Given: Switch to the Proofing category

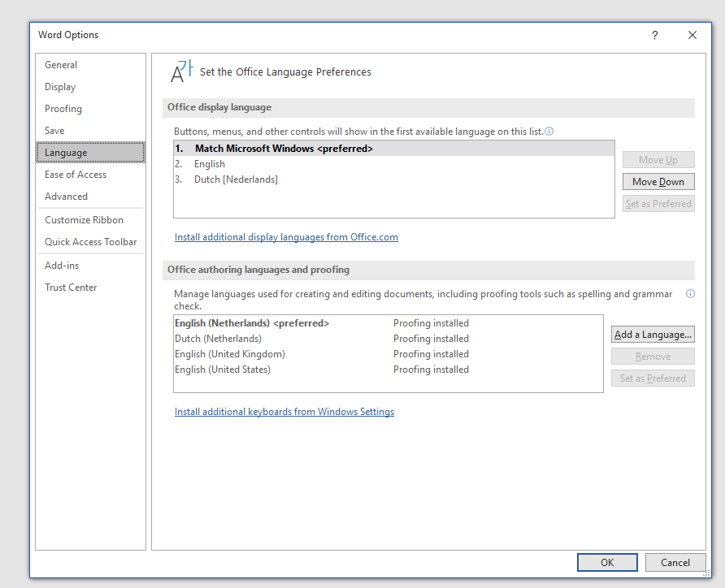Looking at the screenshot, I should pyautogui.click(x=63, y=109).
